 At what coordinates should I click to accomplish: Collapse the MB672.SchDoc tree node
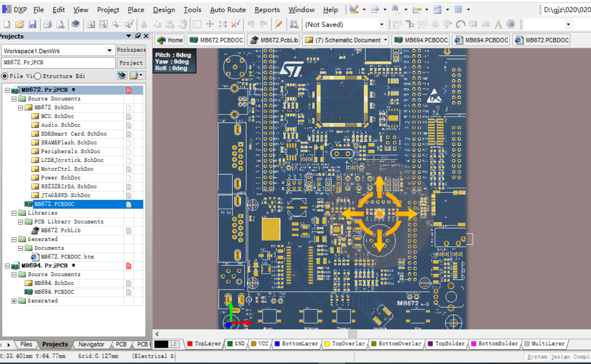[20, 108]
